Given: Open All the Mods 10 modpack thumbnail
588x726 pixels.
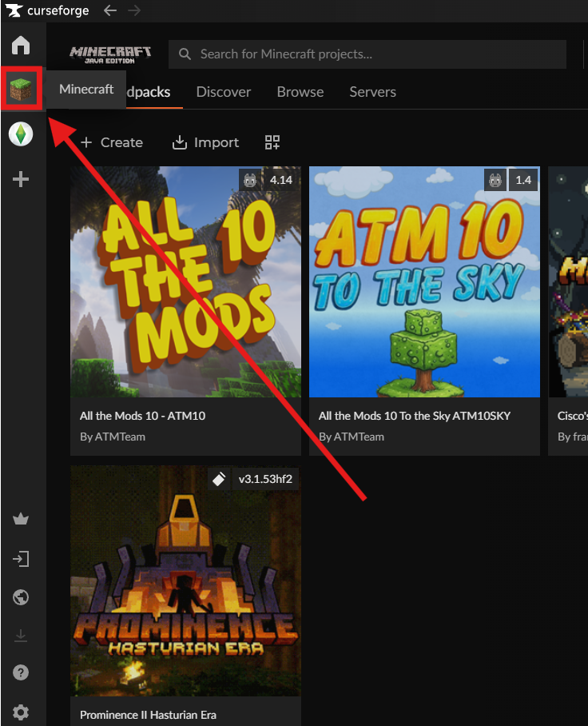Looking at the screenshot, I should coord(185,282).
